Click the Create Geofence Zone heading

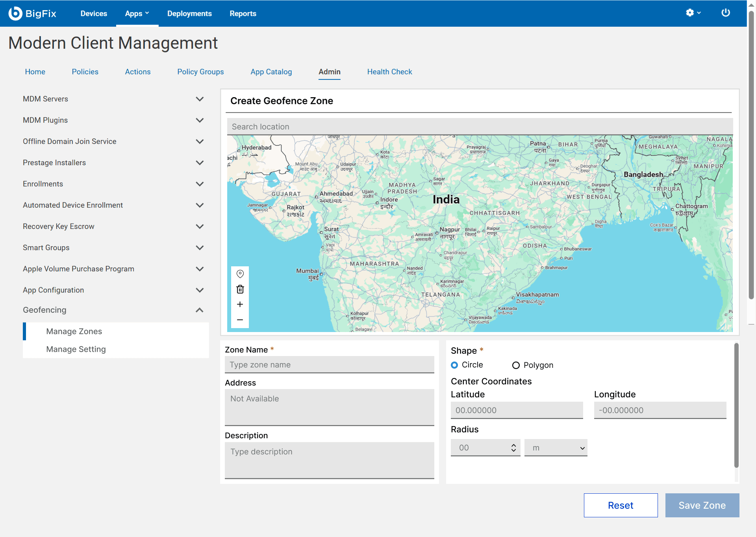point(282,101)
